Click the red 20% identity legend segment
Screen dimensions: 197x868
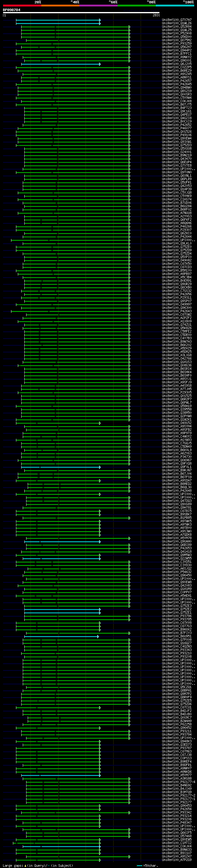pyautogui.click(x=22, y=6)
